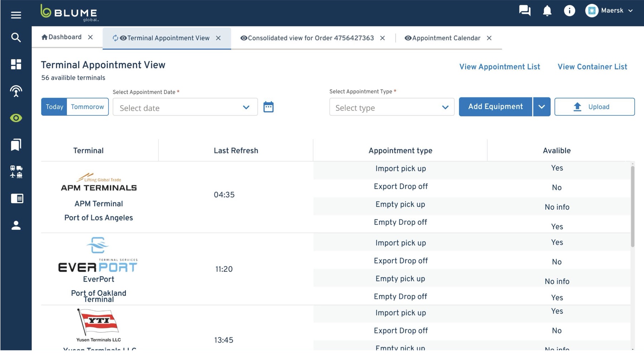Open the user profile icon in sidebar

tap(16, 225)
